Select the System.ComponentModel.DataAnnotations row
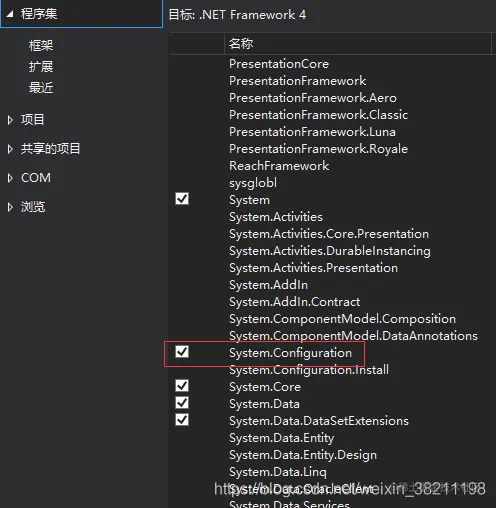 pos(354,336)
